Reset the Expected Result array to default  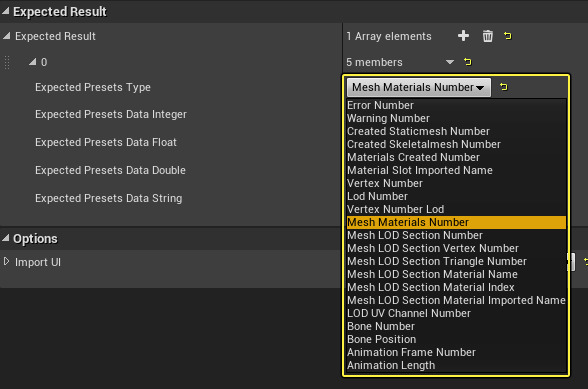pos(508,36)
